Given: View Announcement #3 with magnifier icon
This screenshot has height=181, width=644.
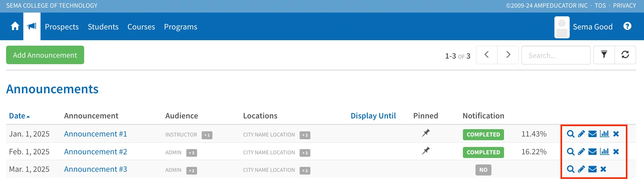Looking at the screenshot, I should click(571, 169).
